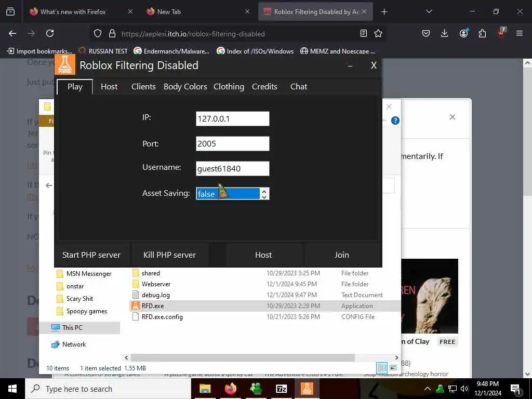
Task: Click the uBlock extension icon with badge
Action: coord(501,33)
